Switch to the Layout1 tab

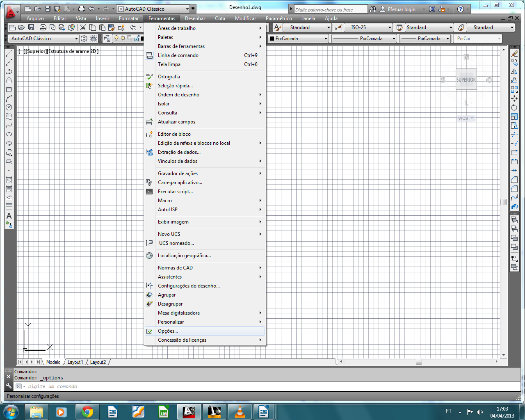[75, 362]
